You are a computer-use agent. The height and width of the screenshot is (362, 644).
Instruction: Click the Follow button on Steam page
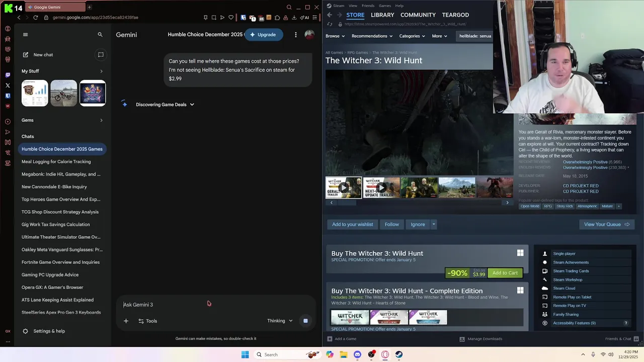point(392,225)
